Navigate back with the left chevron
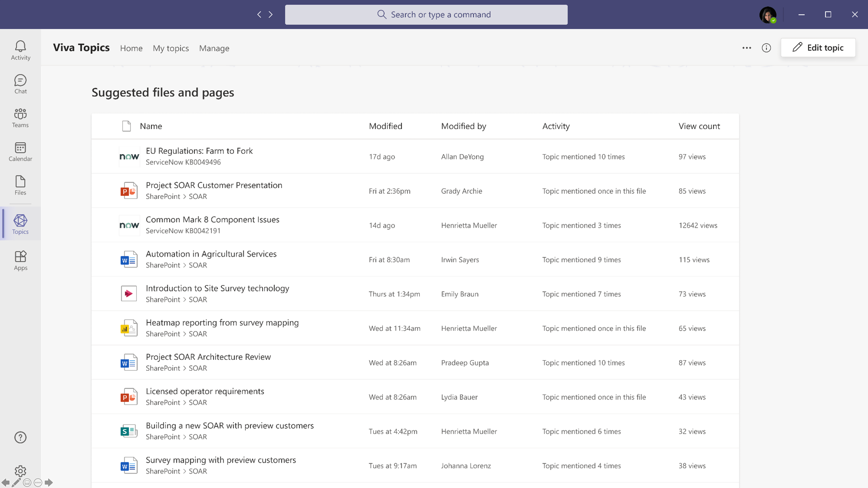This screenshot has height=488, width=868. (x=259, y=15)
